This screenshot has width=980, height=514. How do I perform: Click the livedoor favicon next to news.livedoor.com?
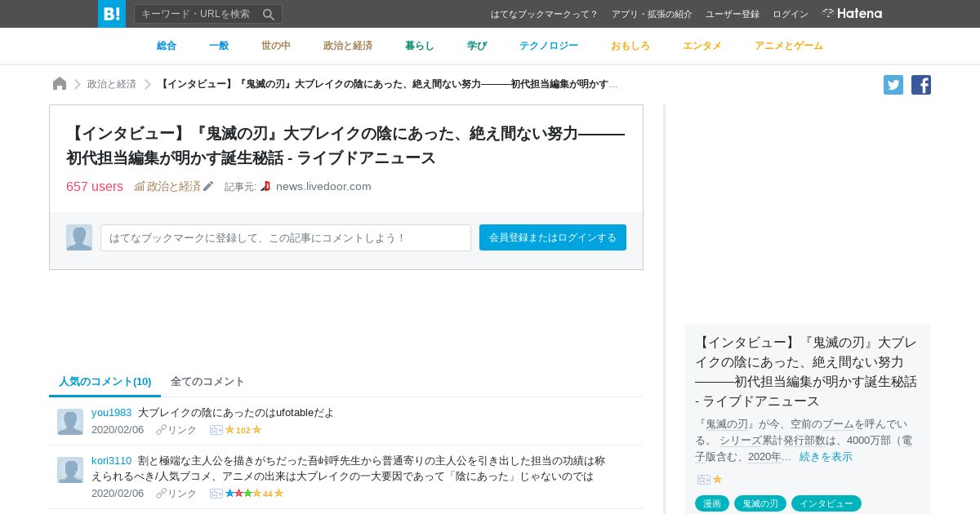[265, 186]
